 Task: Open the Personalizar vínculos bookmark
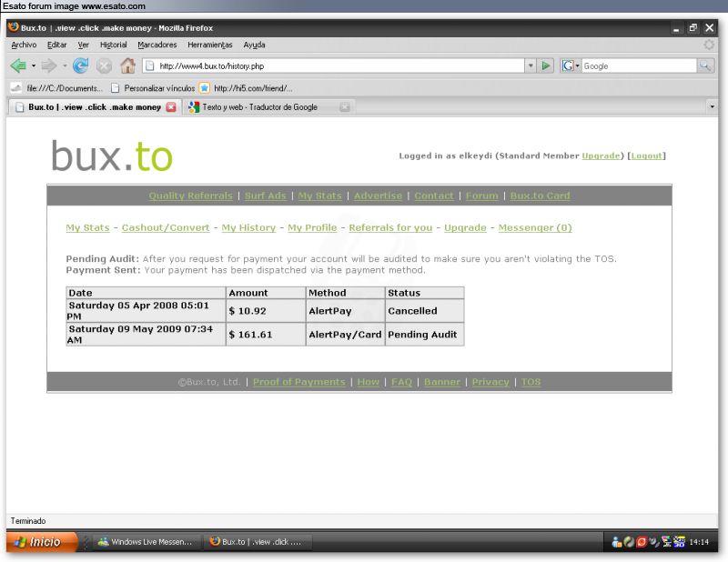point(153,87)
